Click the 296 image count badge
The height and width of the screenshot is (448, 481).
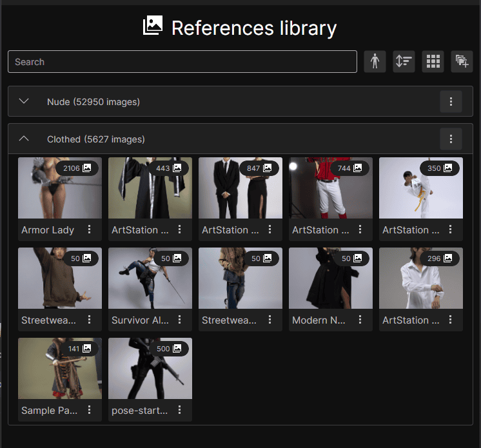pyautogui.click(x=438, y=258)
